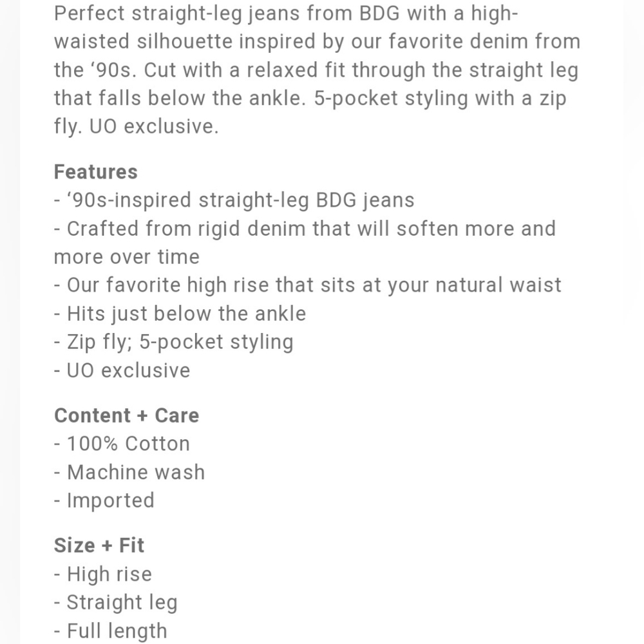The image size is (644, 644).
Task: Click the 'UO exclusive' feature bullet
Action: pyautogui.click(x=122, y=370)
